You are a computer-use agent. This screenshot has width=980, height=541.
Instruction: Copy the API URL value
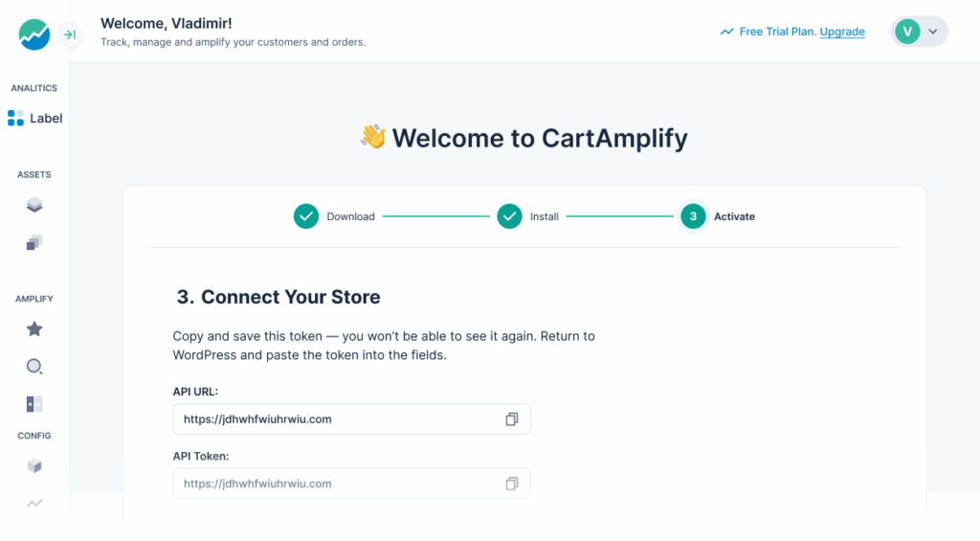(x=512, y=419)
